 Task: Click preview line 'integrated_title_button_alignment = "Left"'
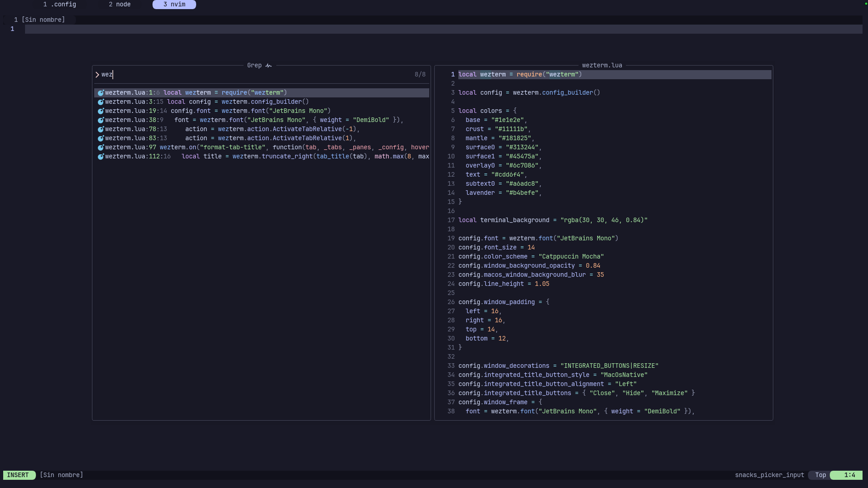pos(548,384)
